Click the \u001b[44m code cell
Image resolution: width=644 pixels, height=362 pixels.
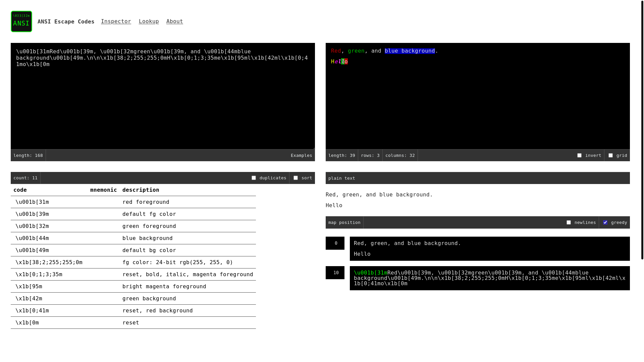pyautogui.click(x=32, y=238)
